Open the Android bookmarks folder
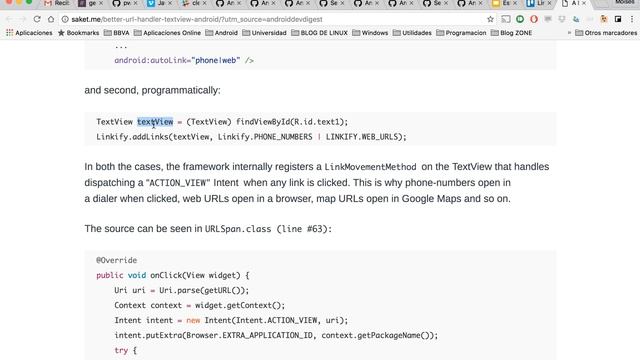The height and width of the screenshot is (360, 640). (x=221, y=33)
